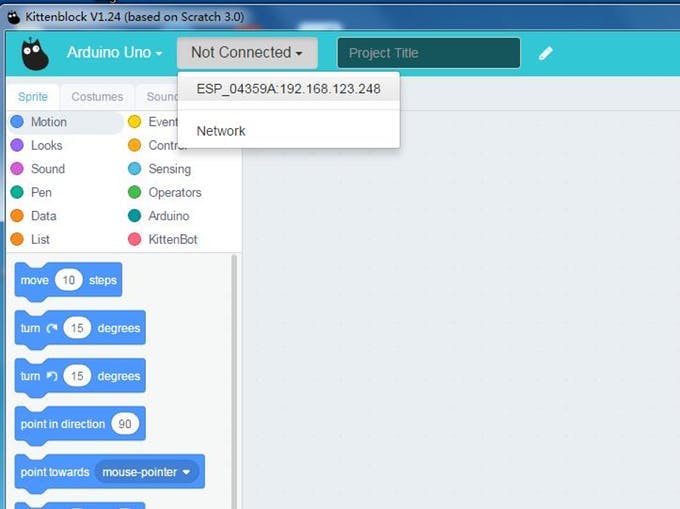Image resolution: width=680 pixels, height=509 pixels.
Task: Select the Sensing block category
Action: (x=160, y=169)
